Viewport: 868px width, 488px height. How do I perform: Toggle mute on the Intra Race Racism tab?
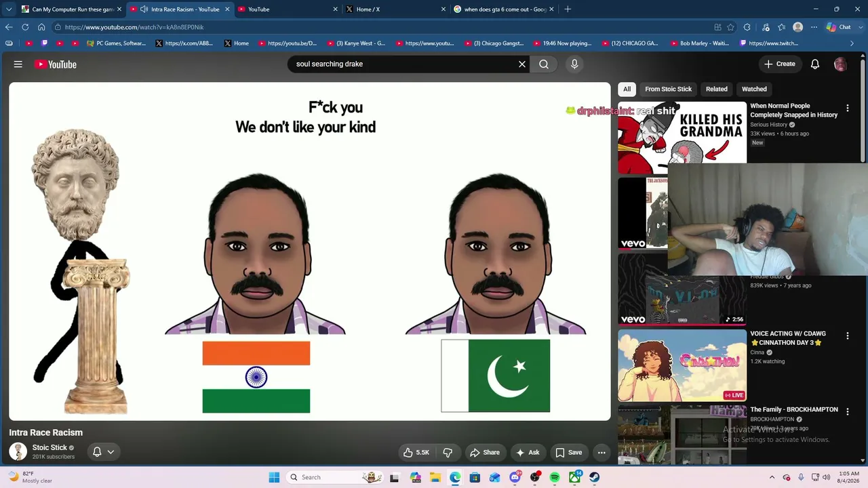[144, 9]
